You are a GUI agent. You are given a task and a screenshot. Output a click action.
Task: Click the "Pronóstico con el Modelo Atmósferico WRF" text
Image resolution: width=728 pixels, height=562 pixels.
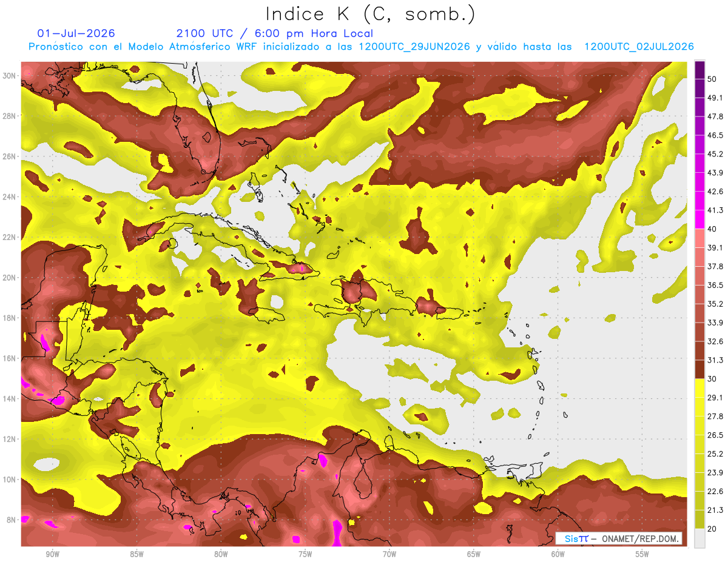click(x=144, y=47)
